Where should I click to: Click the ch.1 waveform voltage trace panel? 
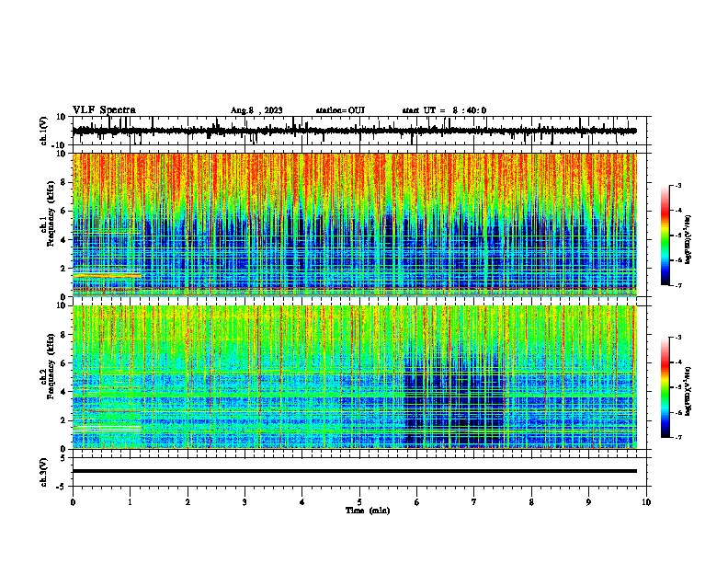coord(361,131)
